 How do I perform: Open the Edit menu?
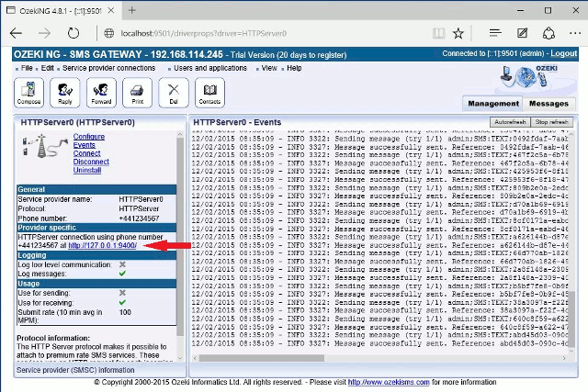pyautogui.click(x=47, y=68)
